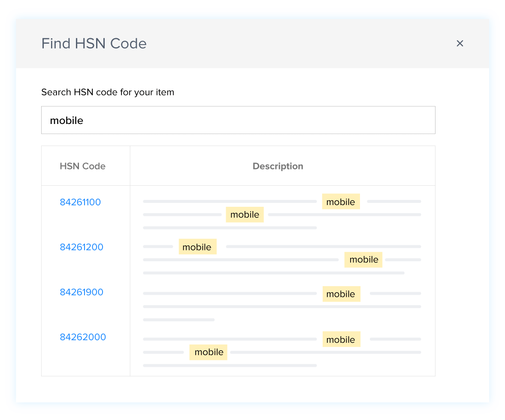The height and width of the screenshot is (420, 505).
Task: Close the Find HSN Code dialog
Action: click(460, 43)
